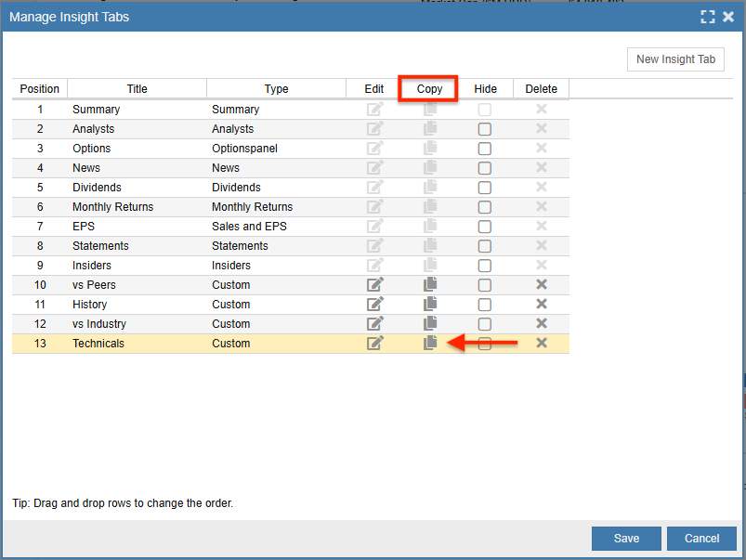The height and width of the screenshot is (560, 746).
Task: Select the History title cell
Action: click(137, 305)
